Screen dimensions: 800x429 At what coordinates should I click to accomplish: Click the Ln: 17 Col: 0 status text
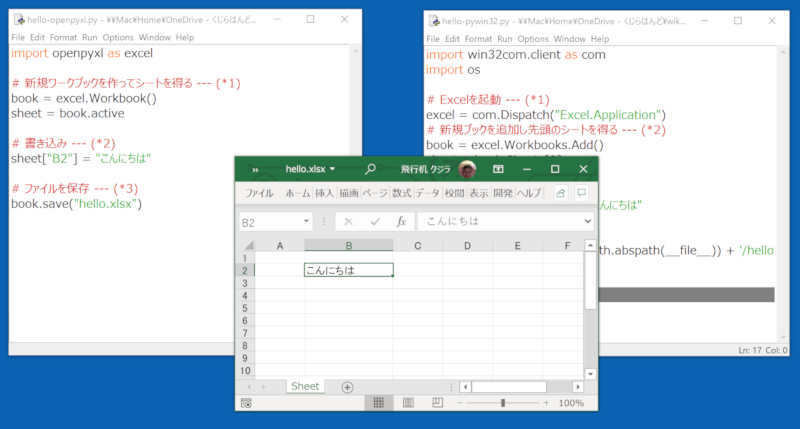[x=762, y=350]
